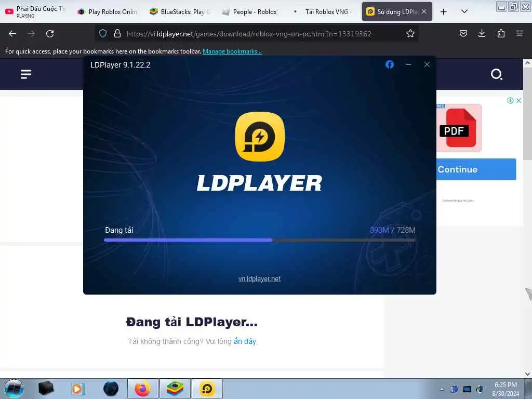Switch to the Play Roblox Online tab
532x399 pixels.
click(107, 11)
